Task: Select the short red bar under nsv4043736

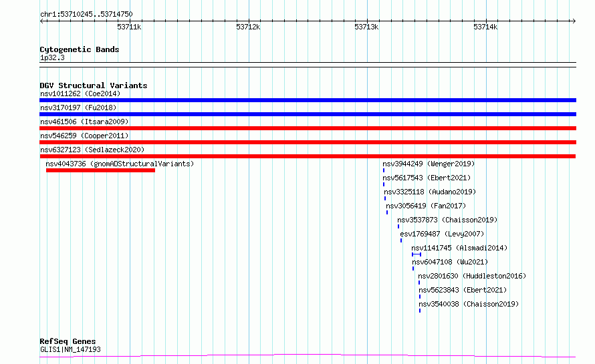Action: 100,170
